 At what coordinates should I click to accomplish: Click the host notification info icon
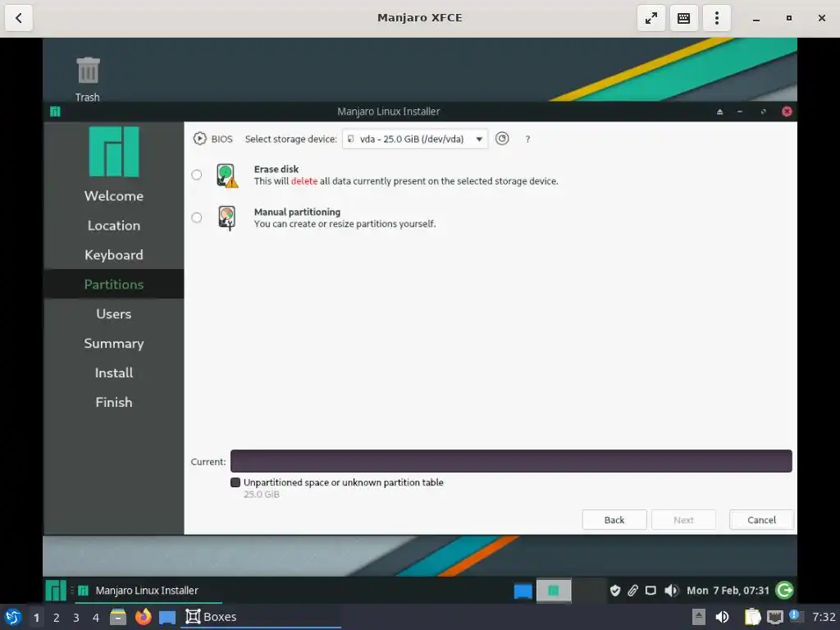coord(795,616)
